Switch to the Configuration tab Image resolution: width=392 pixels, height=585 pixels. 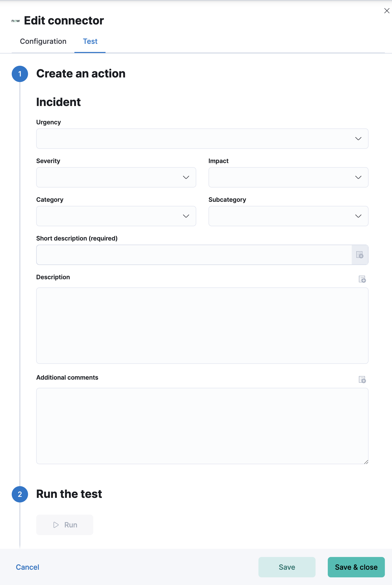pyautogui.click(x=43, y=41)
